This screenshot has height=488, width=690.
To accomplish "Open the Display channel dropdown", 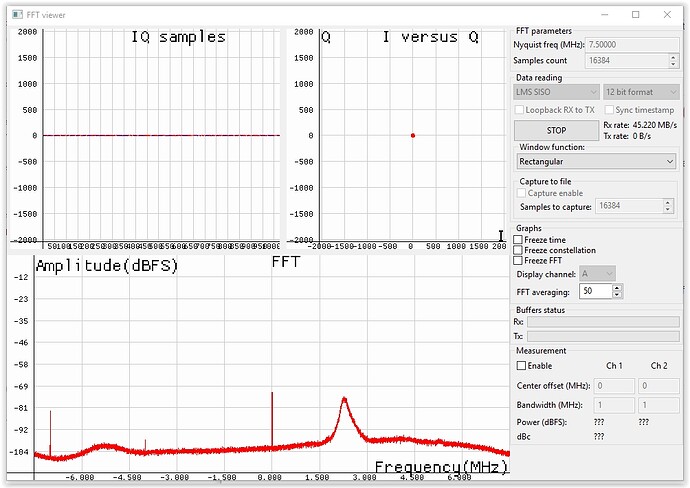I will [x=597, y=273].
